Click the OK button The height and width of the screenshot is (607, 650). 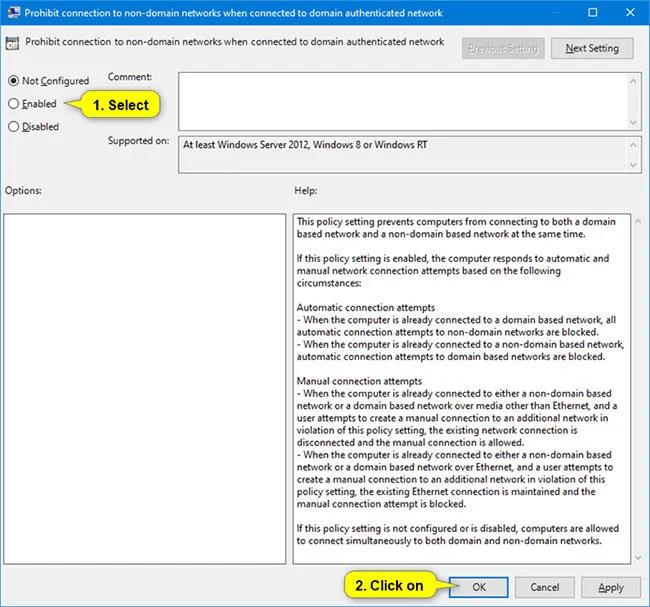pos(478,587)
